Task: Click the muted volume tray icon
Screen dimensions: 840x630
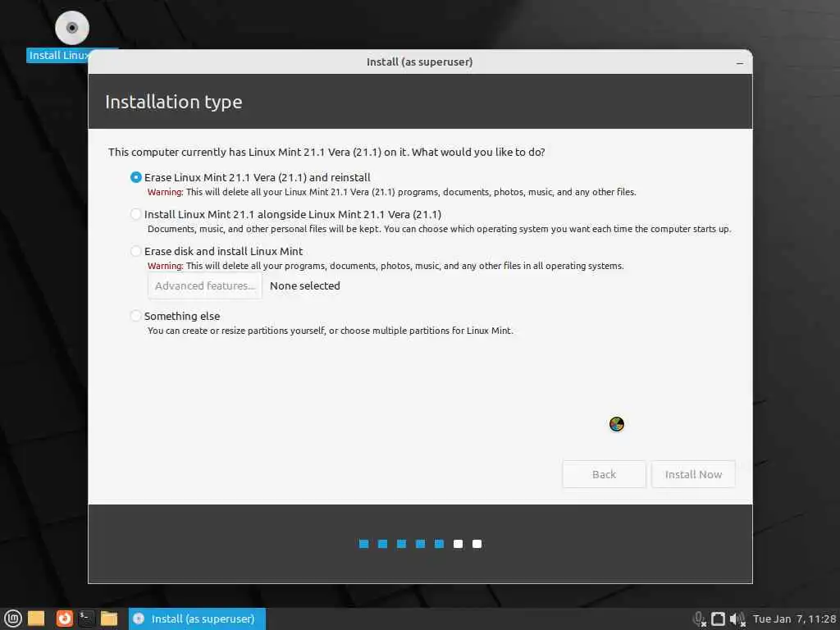Action: 737,619
